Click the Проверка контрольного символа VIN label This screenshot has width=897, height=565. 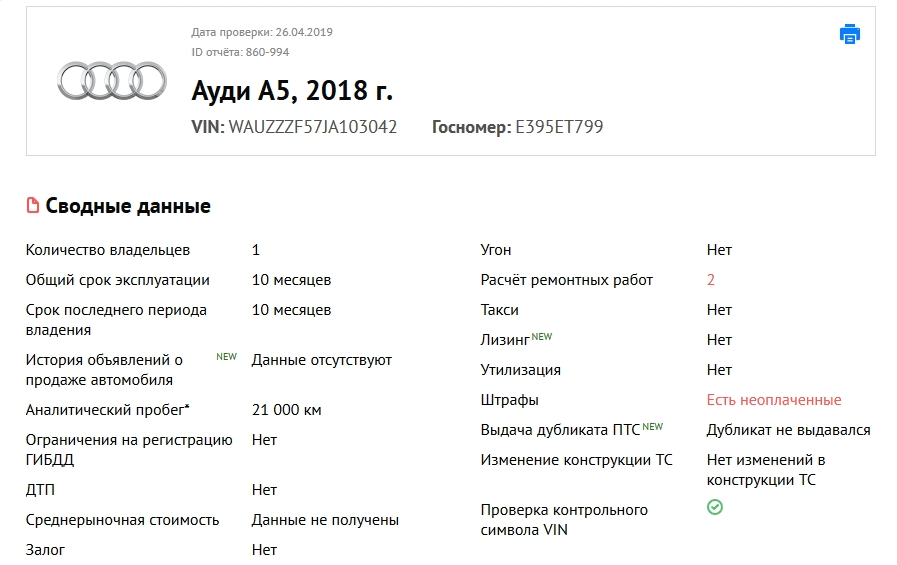pos(564,520)
